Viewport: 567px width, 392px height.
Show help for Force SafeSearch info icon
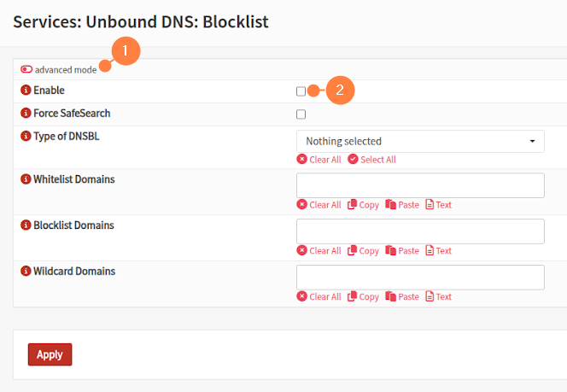(26, 114)
